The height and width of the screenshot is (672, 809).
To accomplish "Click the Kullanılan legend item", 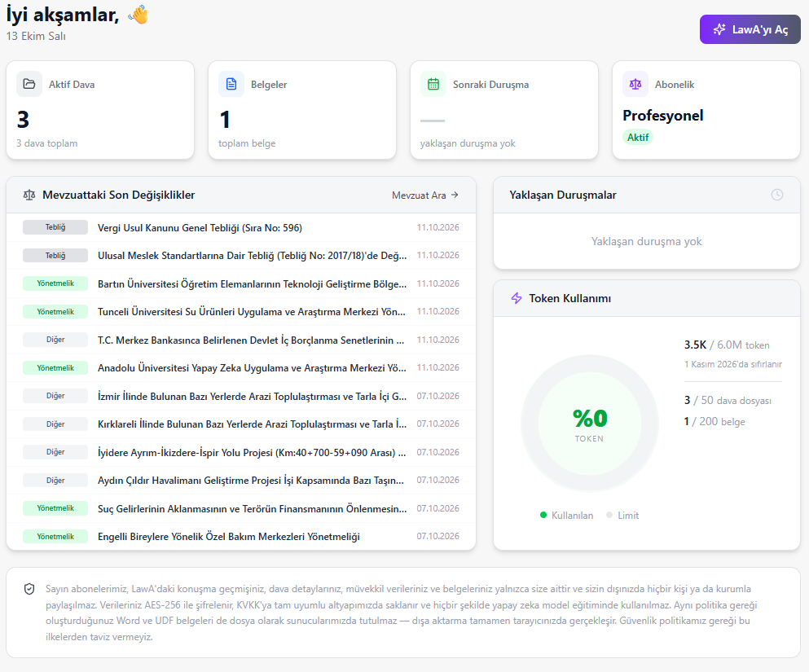I will (566, 516).
